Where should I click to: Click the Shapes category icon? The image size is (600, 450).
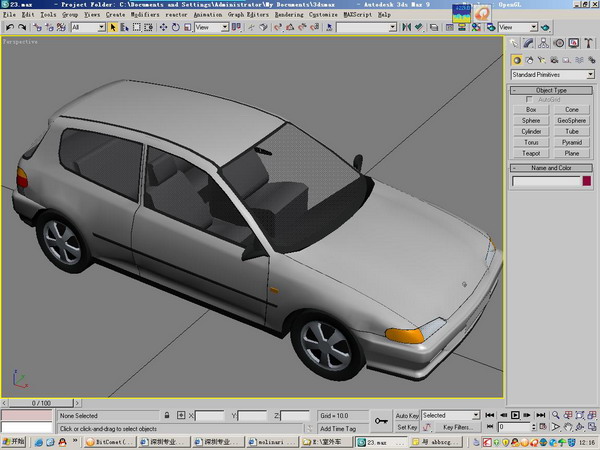click(x=530, y=60)
